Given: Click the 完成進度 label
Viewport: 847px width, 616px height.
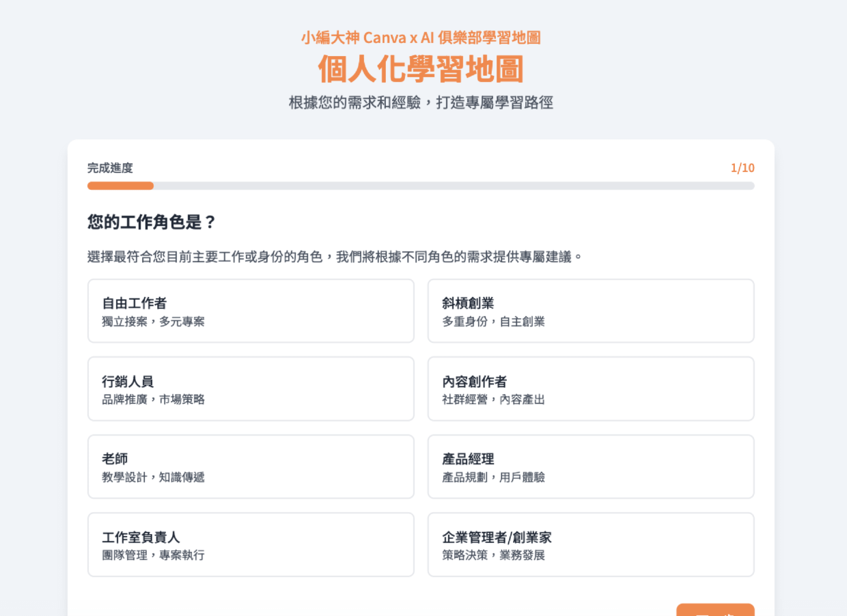Looking at the screenshot, I should 102,168.
